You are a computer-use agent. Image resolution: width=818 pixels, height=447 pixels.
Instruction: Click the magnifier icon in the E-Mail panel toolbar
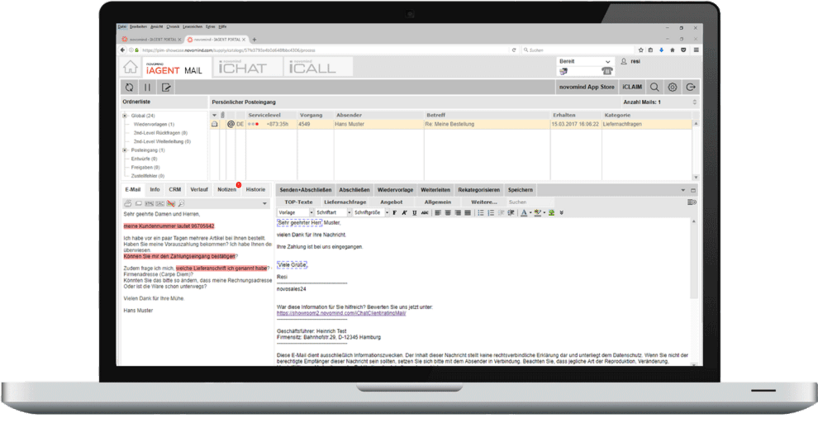(x=181, y=203)
